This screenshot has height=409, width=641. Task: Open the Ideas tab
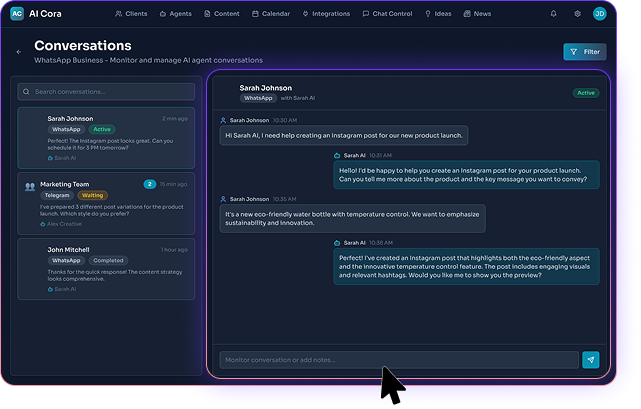[439, 14]
